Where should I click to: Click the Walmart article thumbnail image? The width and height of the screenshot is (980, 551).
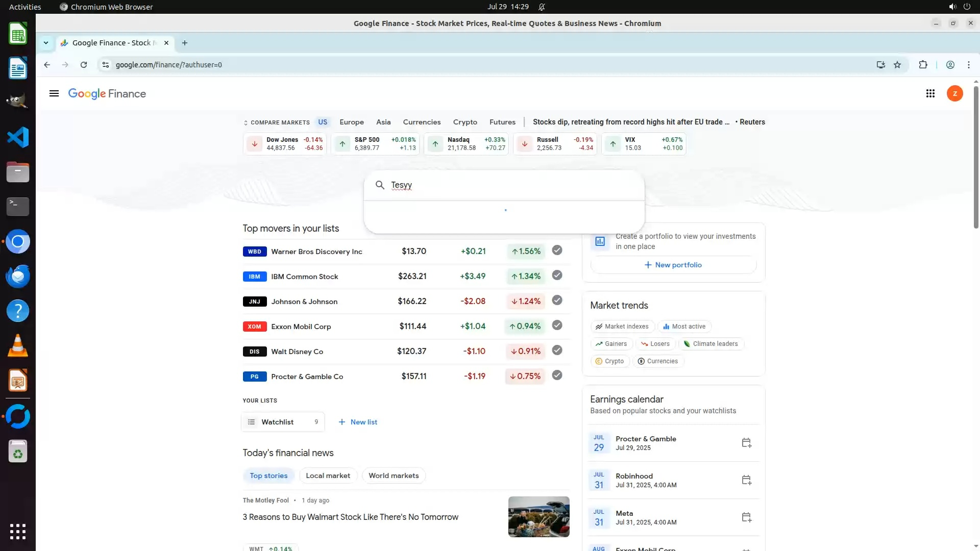[x=538, y=517]
